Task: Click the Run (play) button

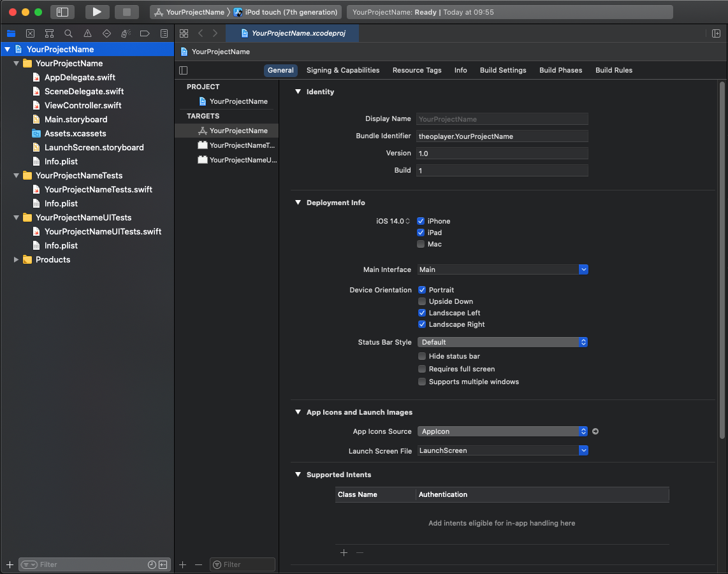Action: tap(97, 12)
